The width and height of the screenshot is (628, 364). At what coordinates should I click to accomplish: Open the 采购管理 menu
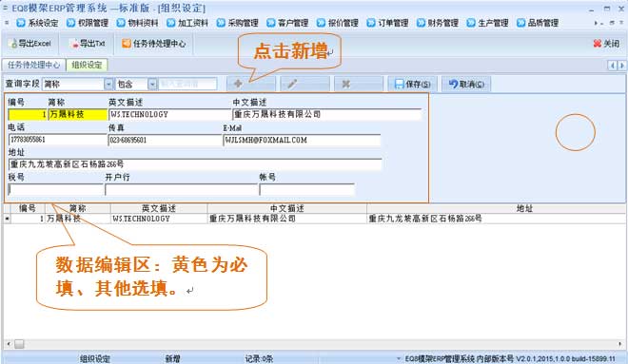tap(238, 23)
